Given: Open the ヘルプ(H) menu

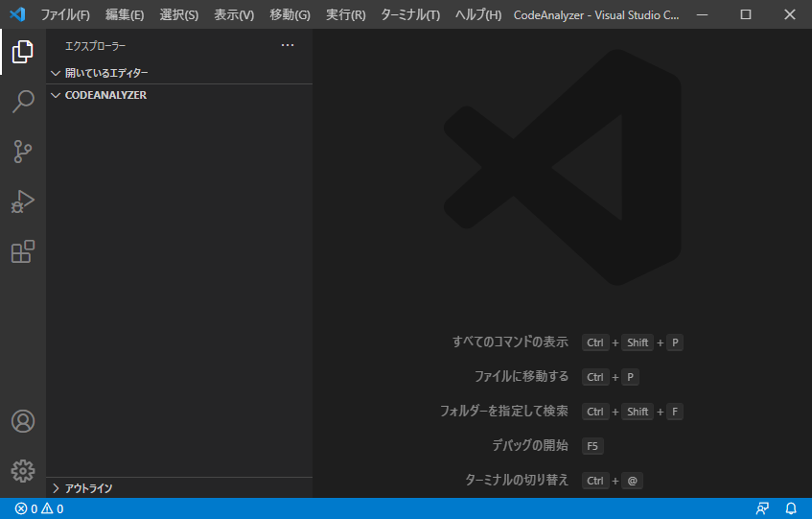Looking at the screenshot, I should 478,15.
